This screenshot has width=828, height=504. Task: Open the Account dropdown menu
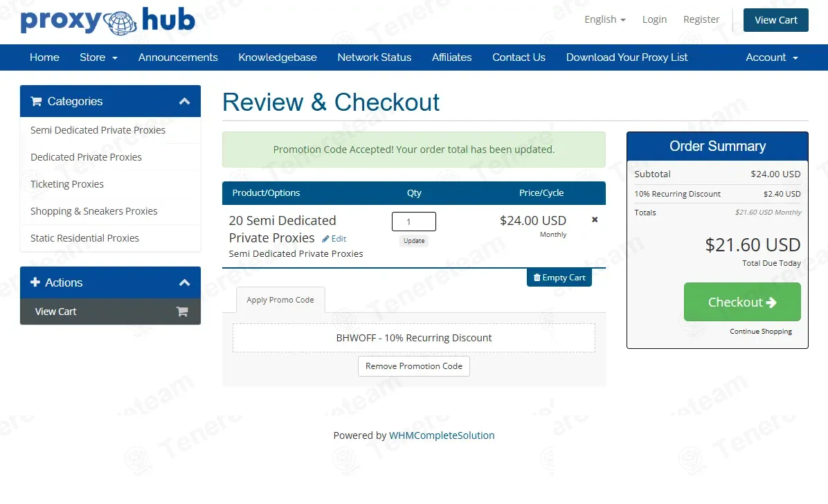click(771, 57)
